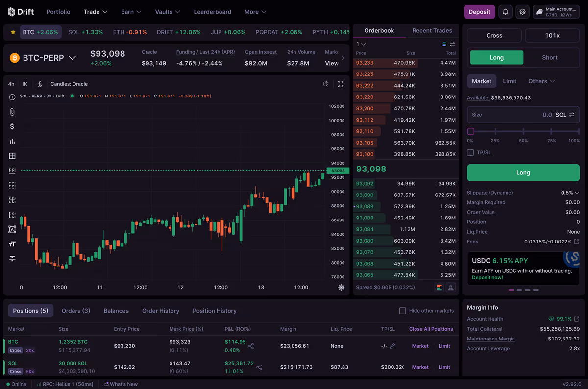Swap orderbook units with the arrows icon

click(452, 44)
